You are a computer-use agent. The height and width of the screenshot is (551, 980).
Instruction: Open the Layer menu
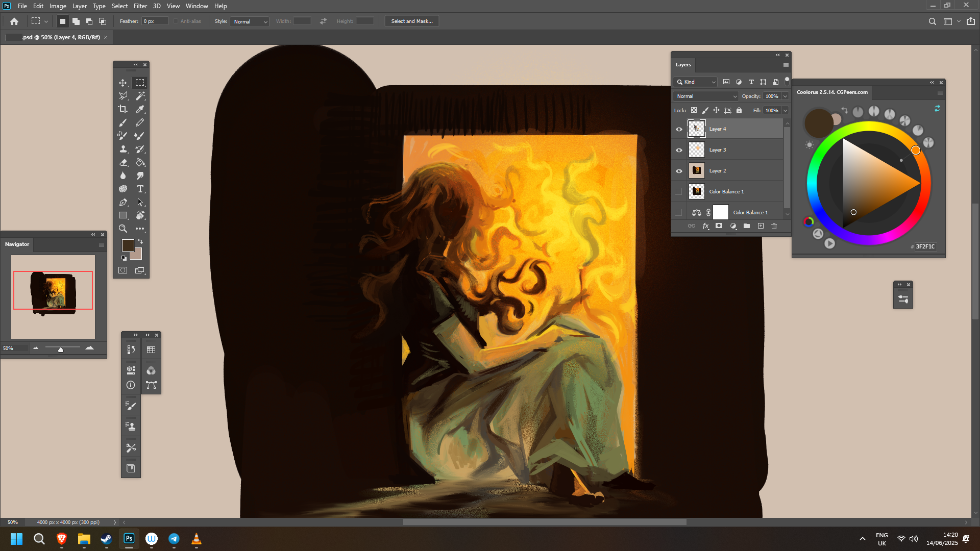pyautogui.click(x=79, y=6)
